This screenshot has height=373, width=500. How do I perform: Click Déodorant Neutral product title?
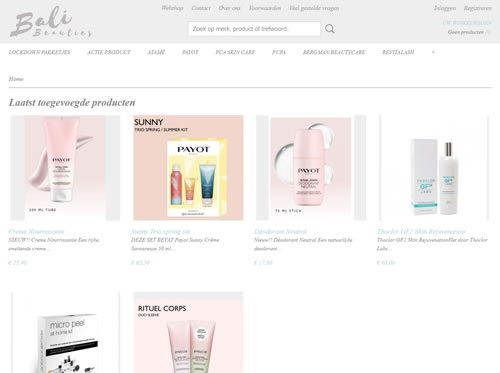tap(280, 231)
